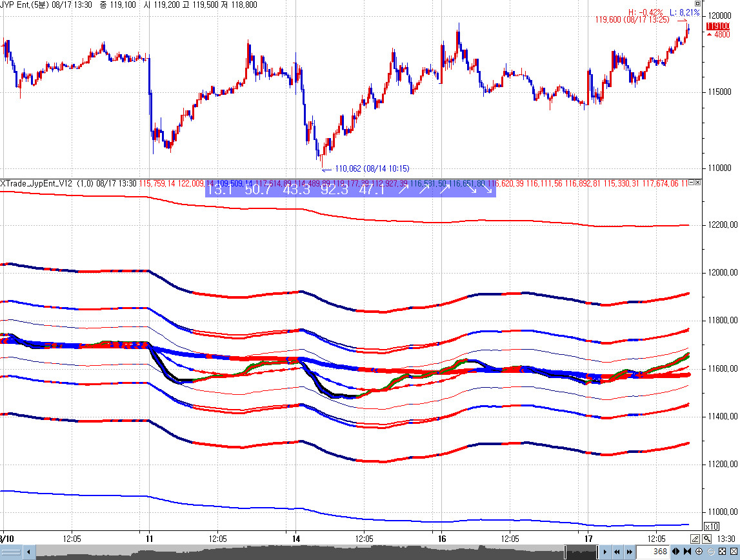Click the XTrade_JypEnt_V12 indicator title
The height and width of the screenshot is (560, 740).
(x=37, y=184)
